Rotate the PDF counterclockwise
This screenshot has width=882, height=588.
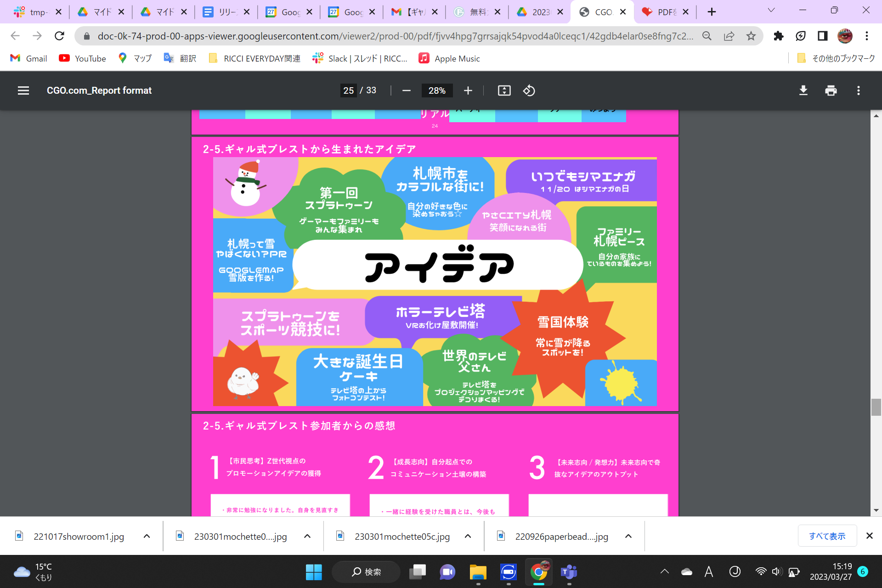(x=529, y=90)
